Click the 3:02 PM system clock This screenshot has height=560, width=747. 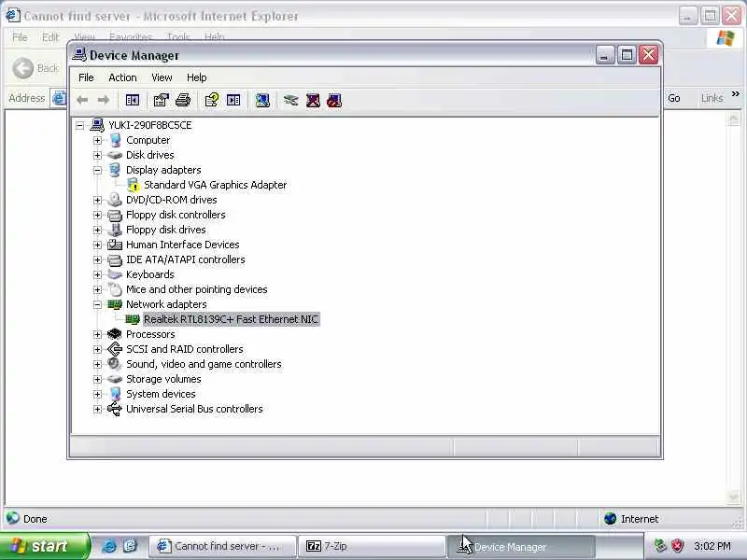712,546
